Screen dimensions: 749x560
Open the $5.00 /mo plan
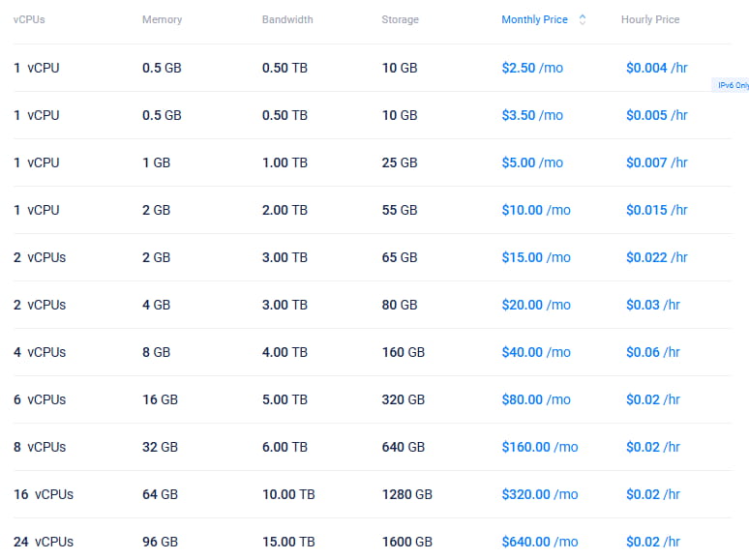[x=532, y=162]
